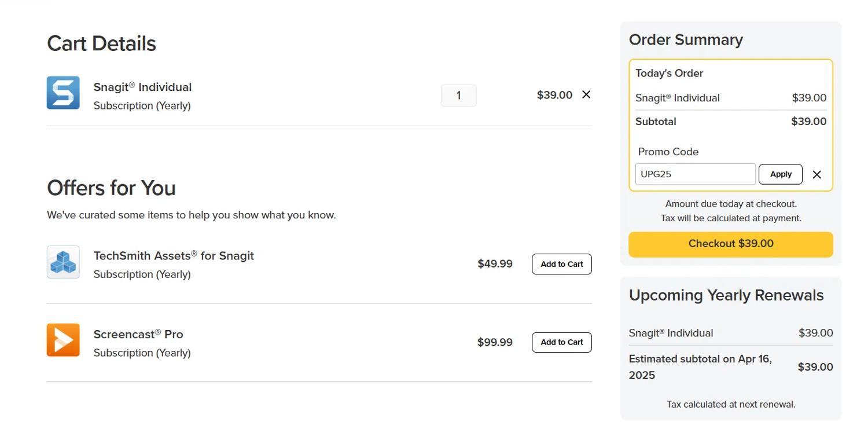This screenshot has width=868, height=425.
Task: Click the Promo Code label
Action: point(668,152)
